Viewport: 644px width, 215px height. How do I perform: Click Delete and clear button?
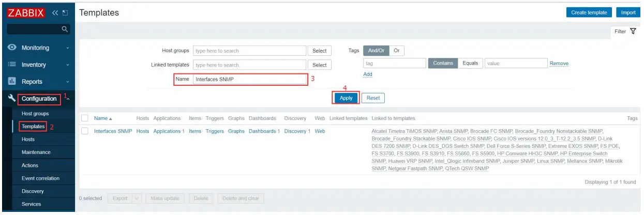coord(241,198)
